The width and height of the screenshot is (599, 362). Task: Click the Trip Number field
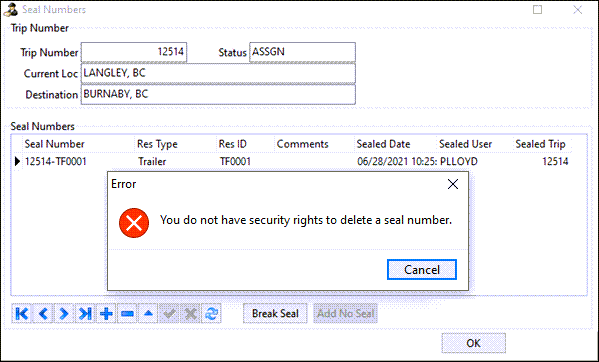134,52
